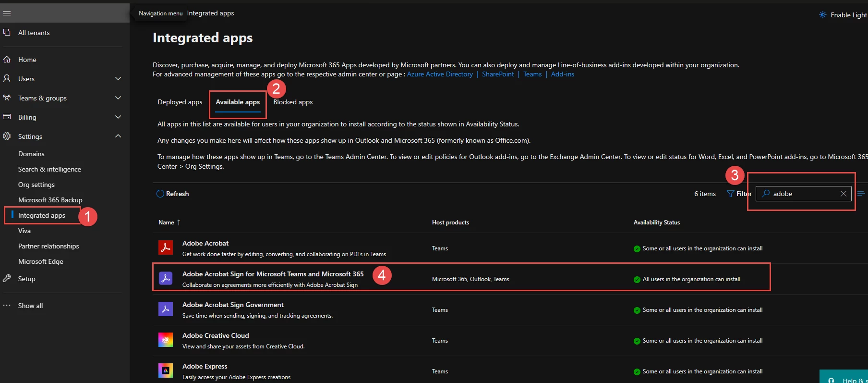Click the Adobe Express app icon

click(x=166, y=371)
